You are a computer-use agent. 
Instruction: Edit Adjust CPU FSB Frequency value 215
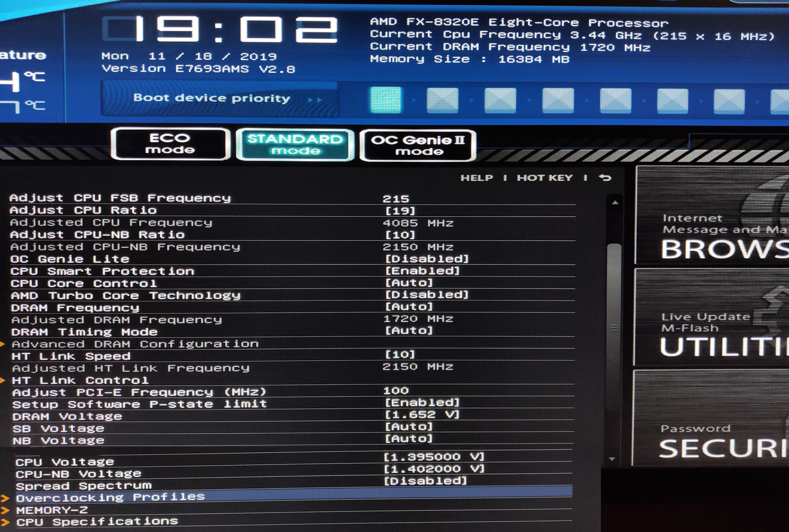click(396, 199)
